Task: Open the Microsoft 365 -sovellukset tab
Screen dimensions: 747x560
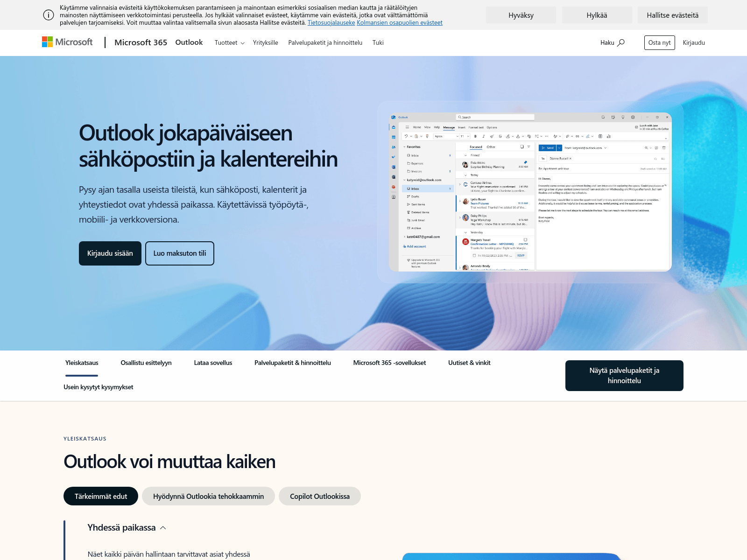Action: point(389,363)
